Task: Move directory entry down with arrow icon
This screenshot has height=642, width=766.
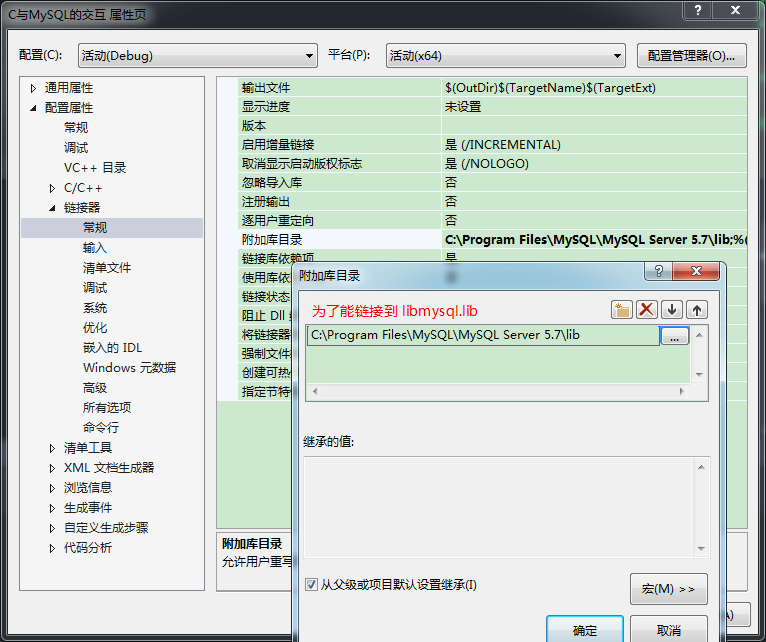Action: pyautogui.click(x=673, y=310)
